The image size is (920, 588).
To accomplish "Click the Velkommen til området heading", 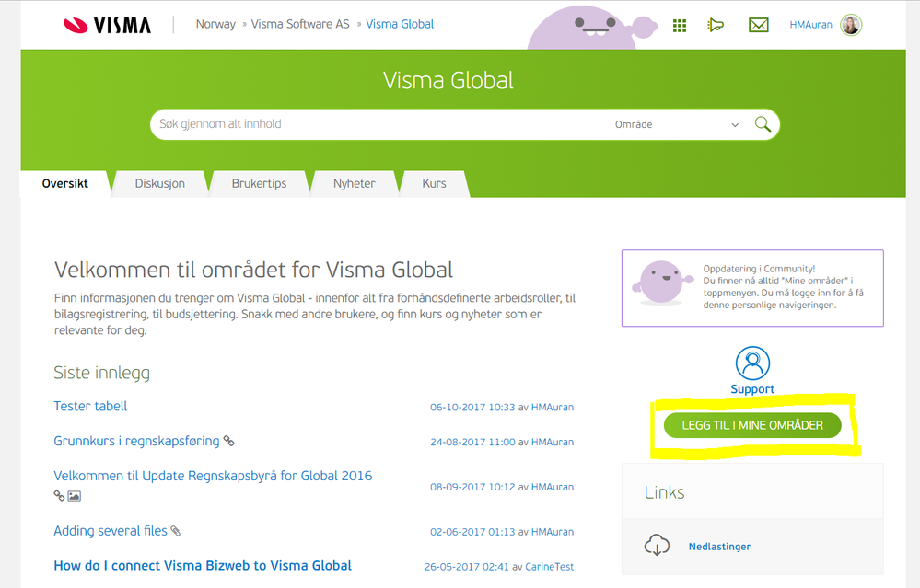I will 253,270.
